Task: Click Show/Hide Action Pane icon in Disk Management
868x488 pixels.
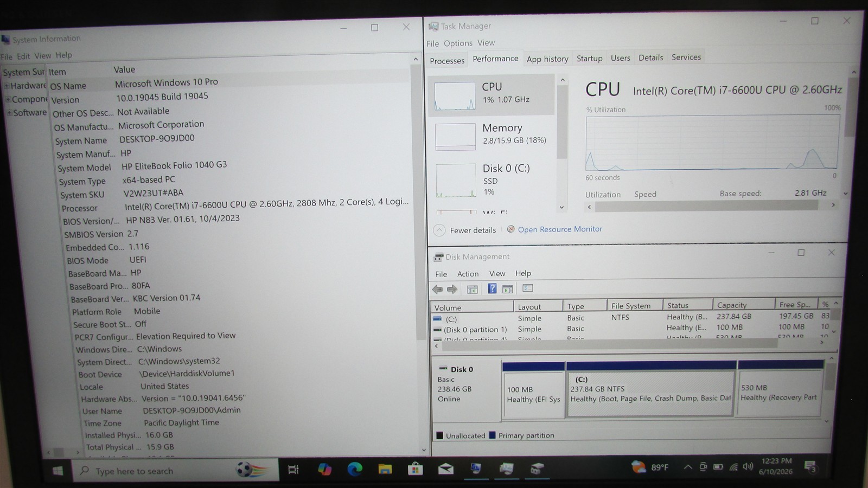Action: pyautogui.click(x=508, y=289)
